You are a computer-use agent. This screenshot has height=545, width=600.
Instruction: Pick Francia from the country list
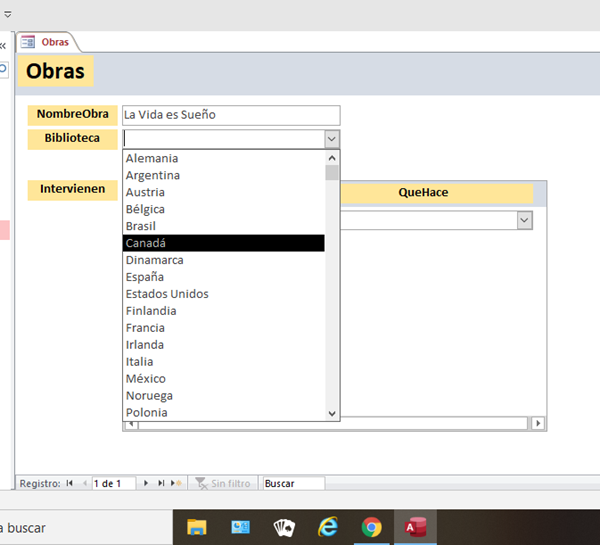[x=223, y=328]
